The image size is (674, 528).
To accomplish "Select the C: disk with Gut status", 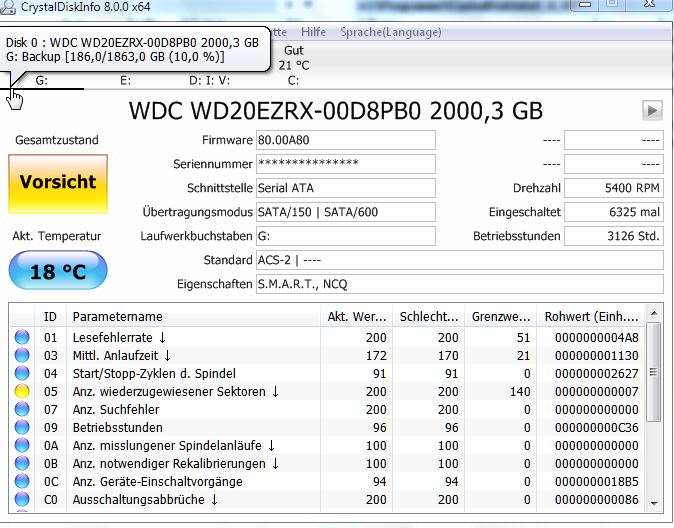I will 294,64.
